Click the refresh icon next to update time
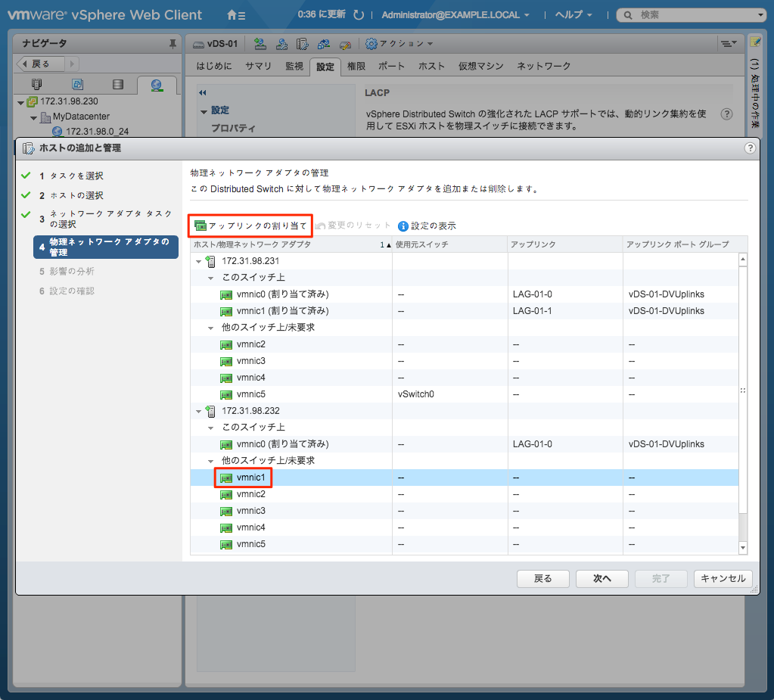774x700 pixels. point(359,15)
